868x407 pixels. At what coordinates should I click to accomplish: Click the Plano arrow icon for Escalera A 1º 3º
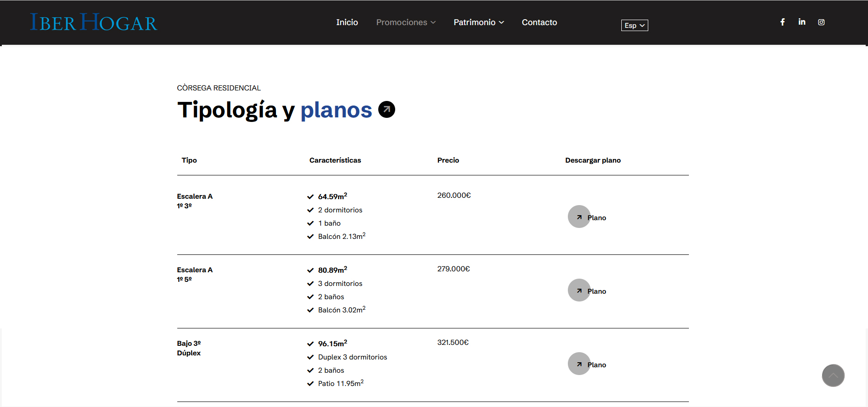coord(579,217)
